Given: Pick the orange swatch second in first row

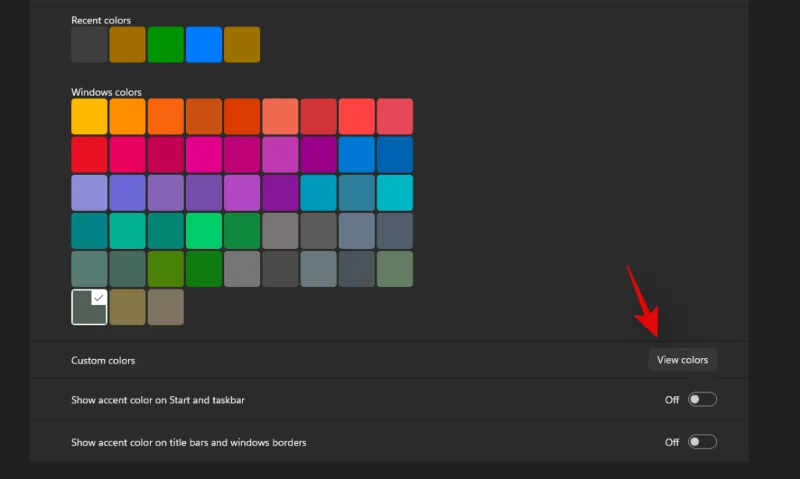Looking at the screenshot, I should tap(127, 116).
